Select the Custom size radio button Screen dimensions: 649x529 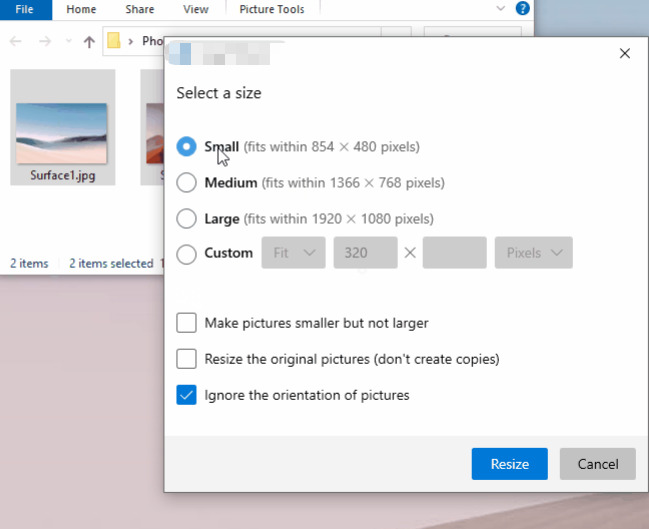[x=186, y=254]
